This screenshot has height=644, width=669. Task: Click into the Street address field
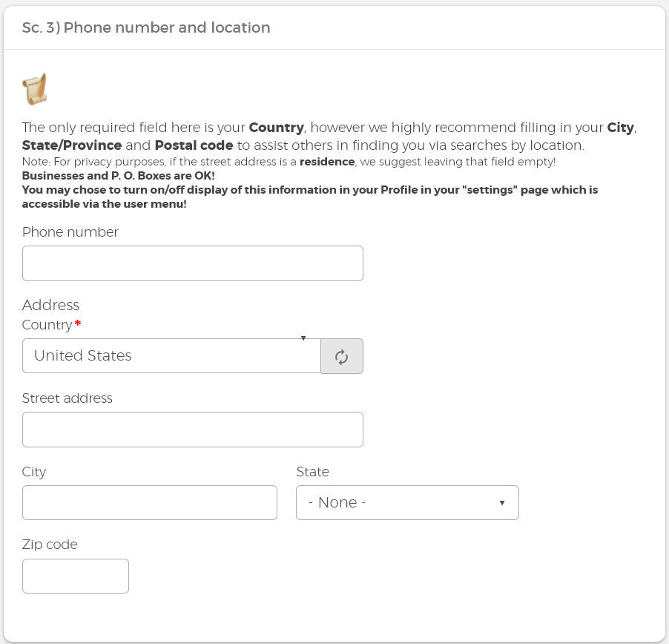pos(192,430)
